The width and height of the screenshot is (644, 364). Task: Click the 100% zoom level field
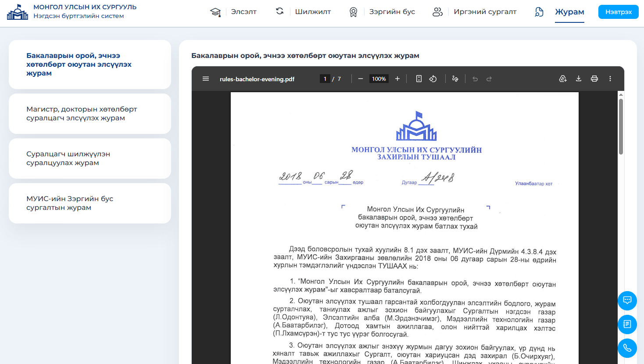coord(379,79)
